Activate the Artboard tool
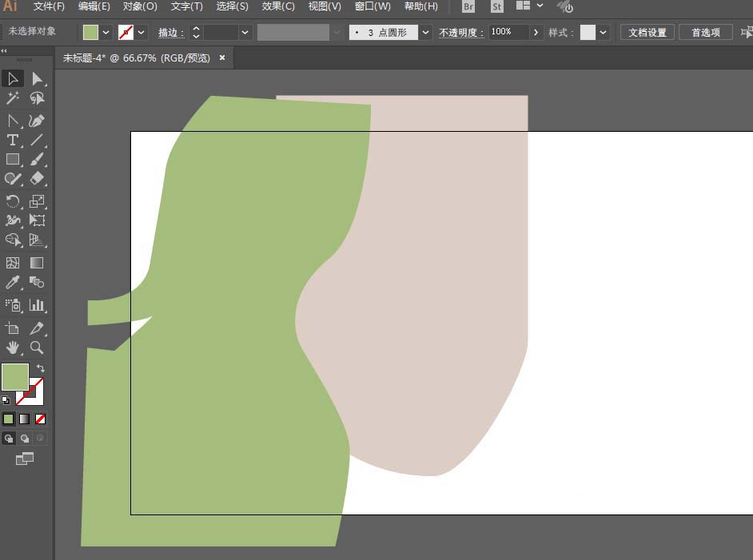Viewport: 753px width, 560px height. pos(13,328)
